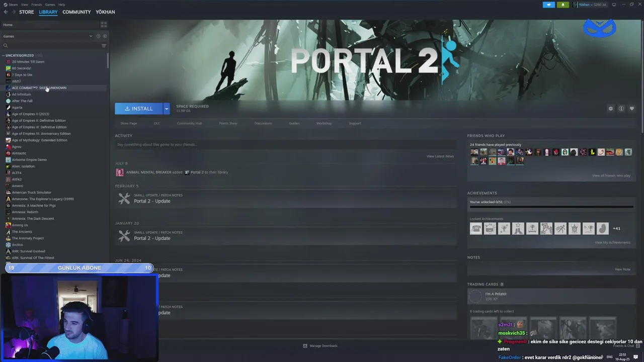Open the DLC link
644x362 pixels.
tap(157, 123)
